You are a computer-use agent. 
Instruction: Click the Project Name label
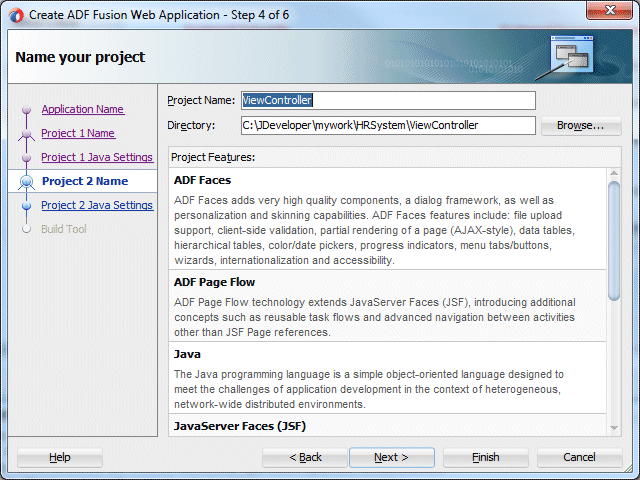click(201, 100)
